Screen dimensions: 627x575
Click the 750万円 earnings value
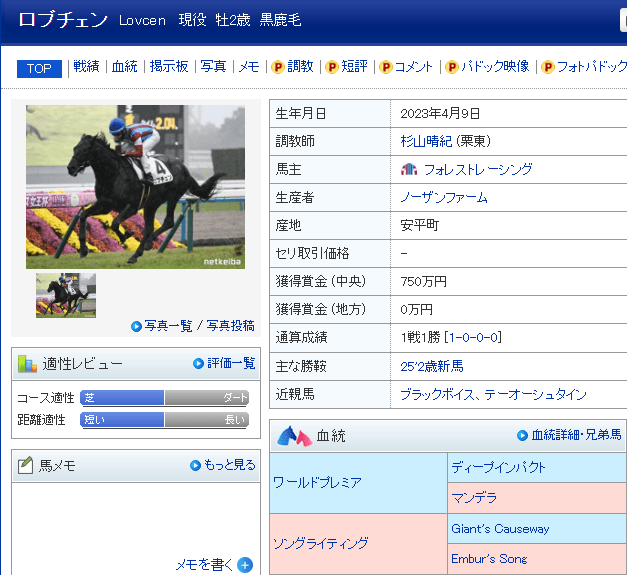coord(423,282)
